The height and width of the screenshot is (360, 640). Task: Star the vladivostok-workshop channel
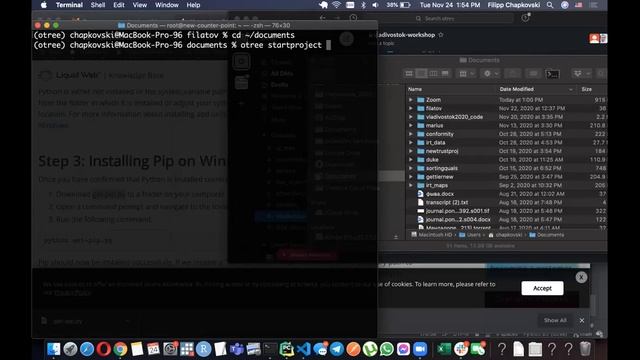pos(441,35)
